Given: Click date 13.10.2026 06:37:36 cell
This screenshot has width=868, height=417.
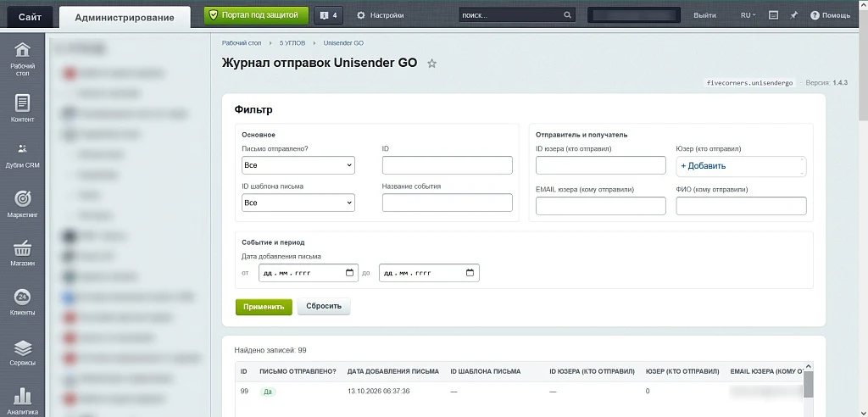Looking at the screenshot, I should pos(379,391).
